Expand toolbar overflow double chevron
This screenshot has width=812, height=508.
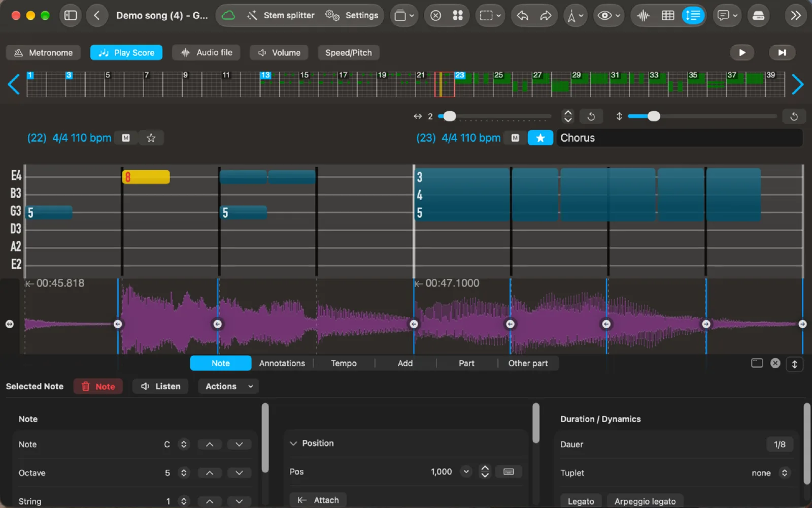click(x=796, y=15)
